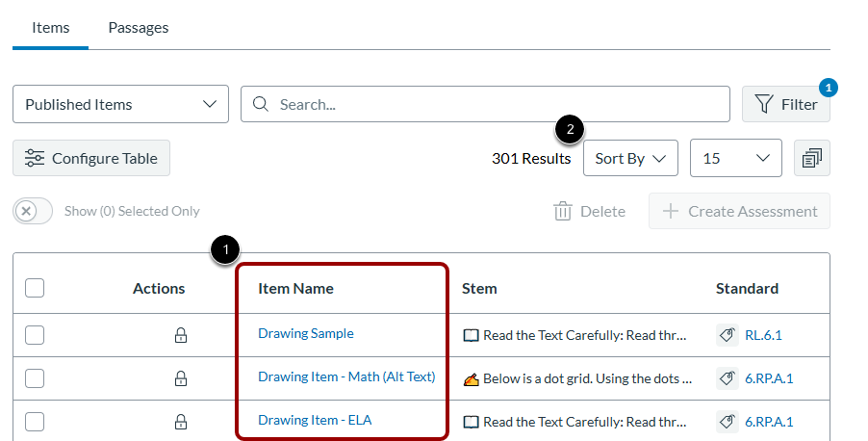
Task: Click Drawing Item - ELA stem text
Action: [x=584, y=422]
